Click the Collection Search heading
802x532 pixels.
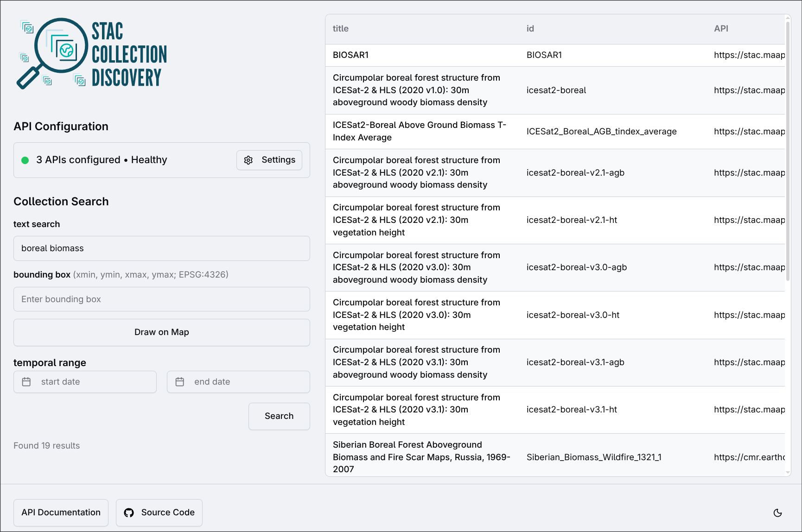coord(61,202)
